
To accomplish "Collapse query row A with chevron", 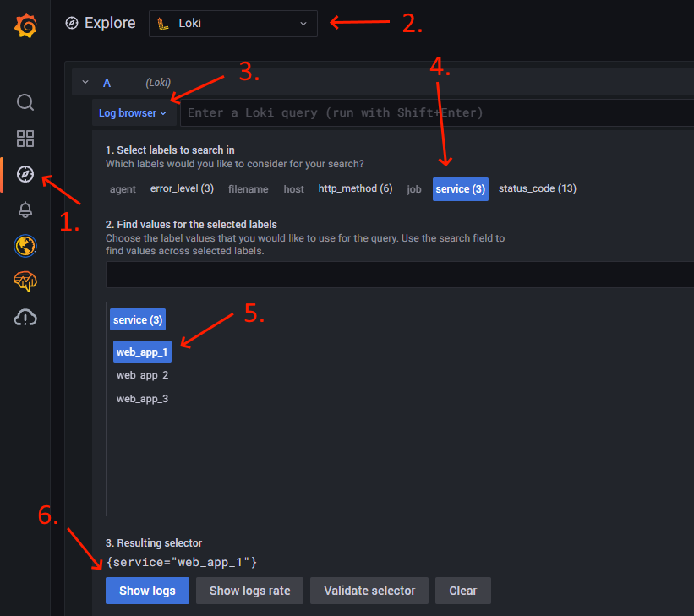I will (x=85, y=82).
